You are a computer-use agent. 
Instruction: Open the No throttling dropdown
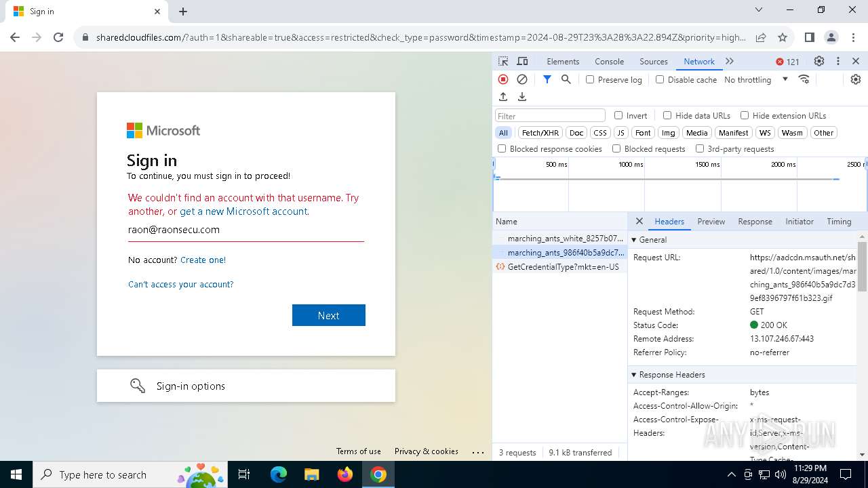(755, 79)
